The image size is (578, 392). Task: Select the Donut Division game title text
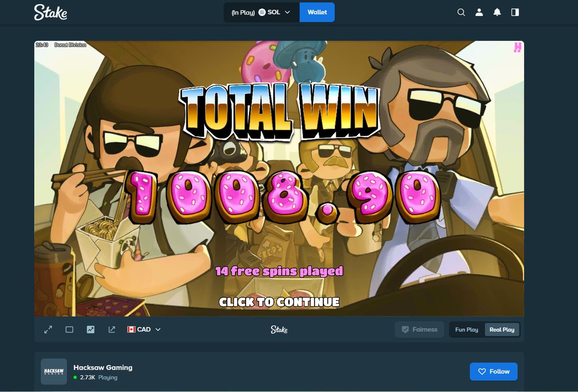click(x=70, y=45)
